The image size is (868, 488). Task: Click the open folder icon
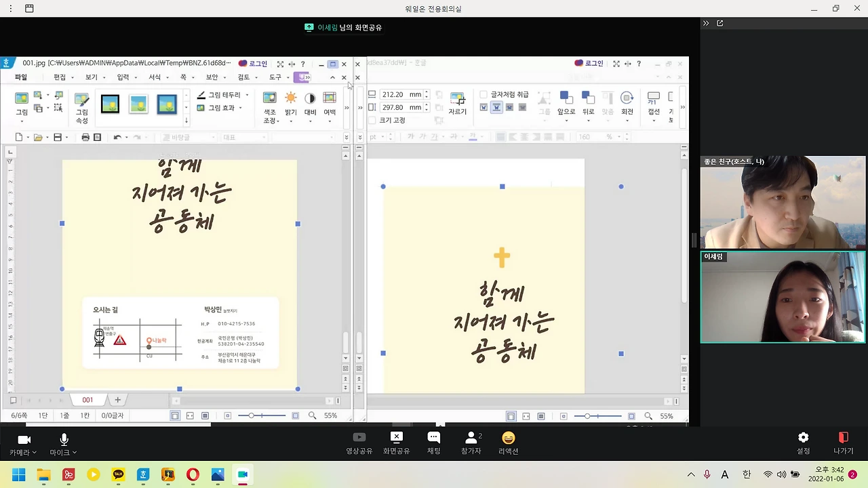pos(38,138)
